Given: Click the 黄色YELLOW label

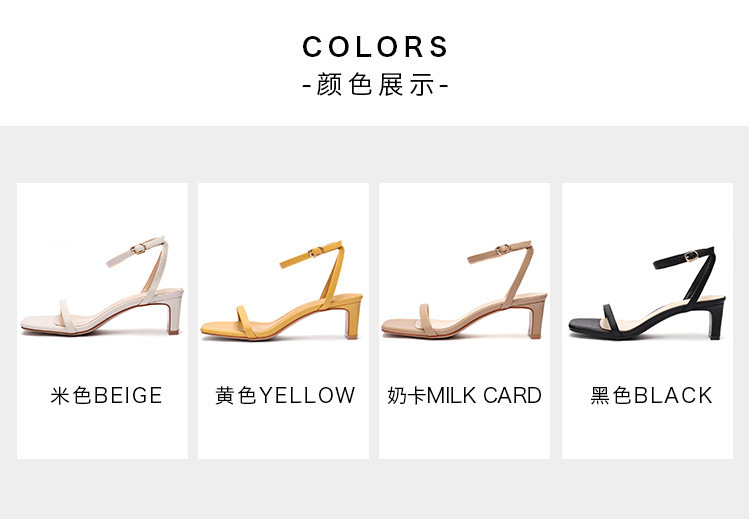Looking at the screenshot, I should coord(285,396).
